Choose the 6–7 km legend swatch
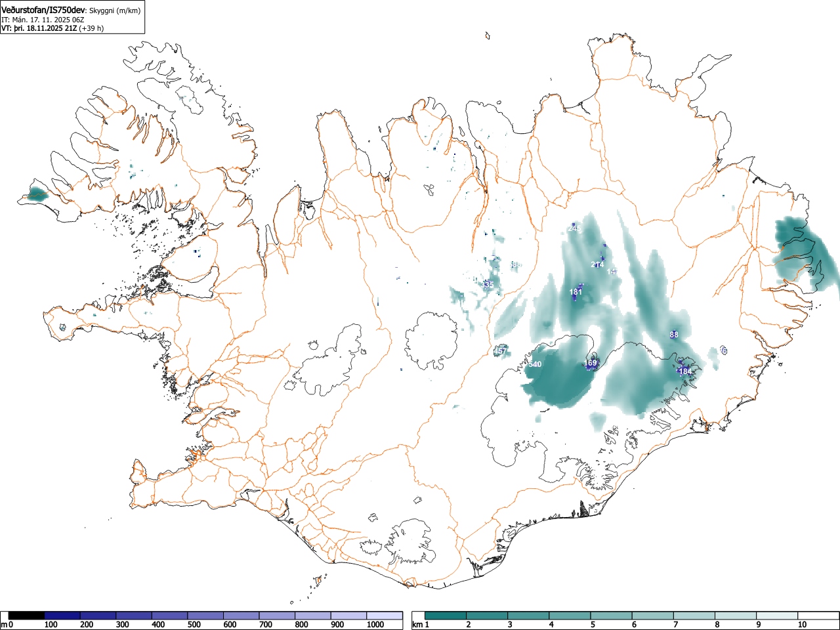 click(x=652, y=616)
